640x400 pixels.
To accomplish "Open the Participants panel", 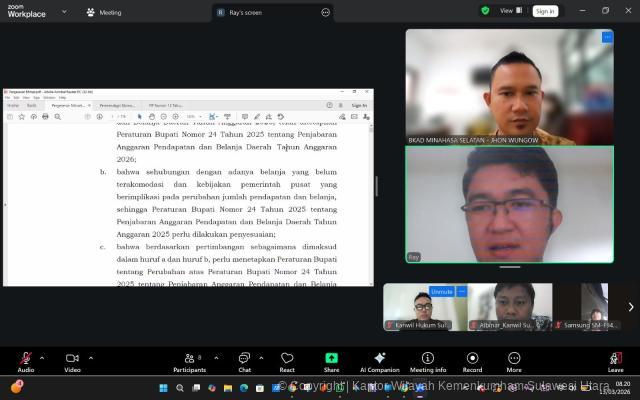I will coord(188,360).
